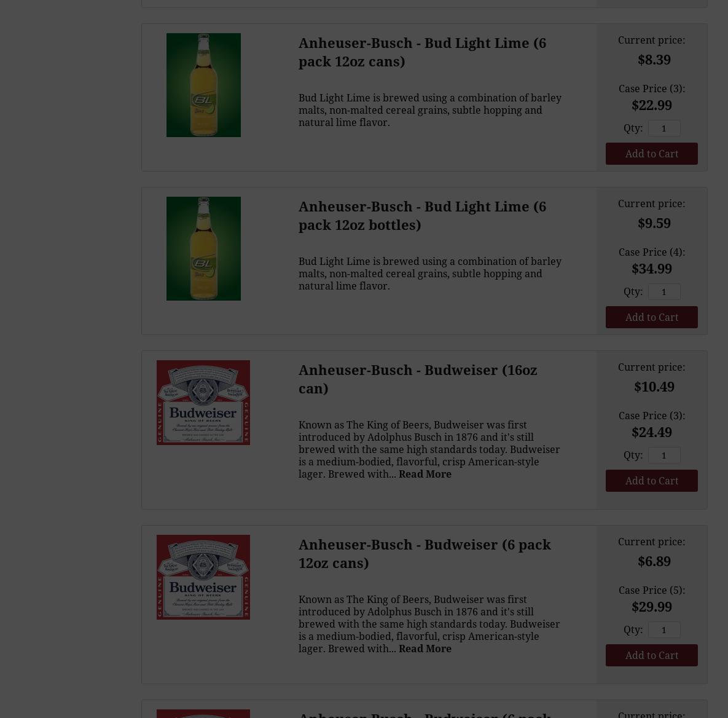728x718 pixels.
Task: Read More about Budweiser 16oz can
Action: tap(425, 474)
